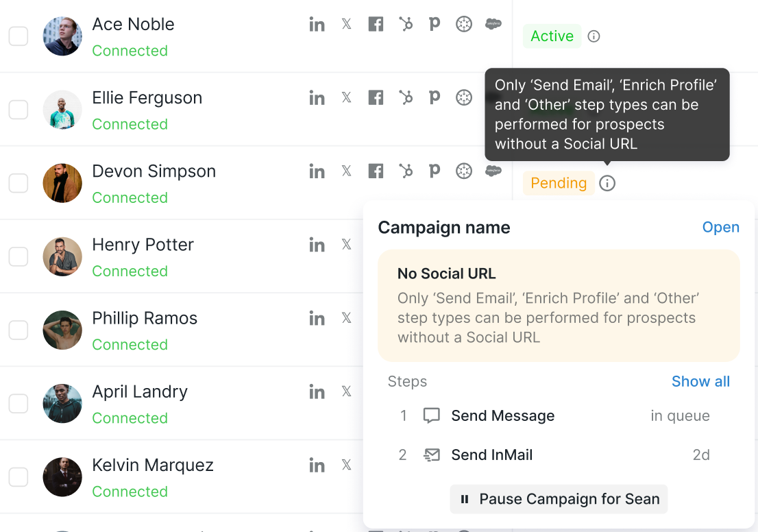
Task: Click the 'No Social URL' warning heading
Action: 447,274
